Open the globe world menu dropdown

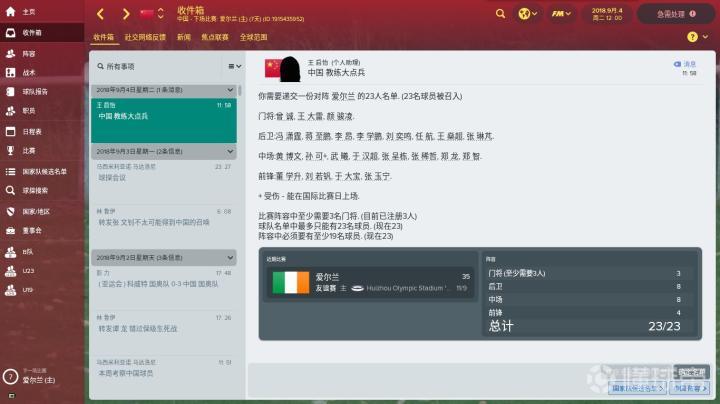527,14
